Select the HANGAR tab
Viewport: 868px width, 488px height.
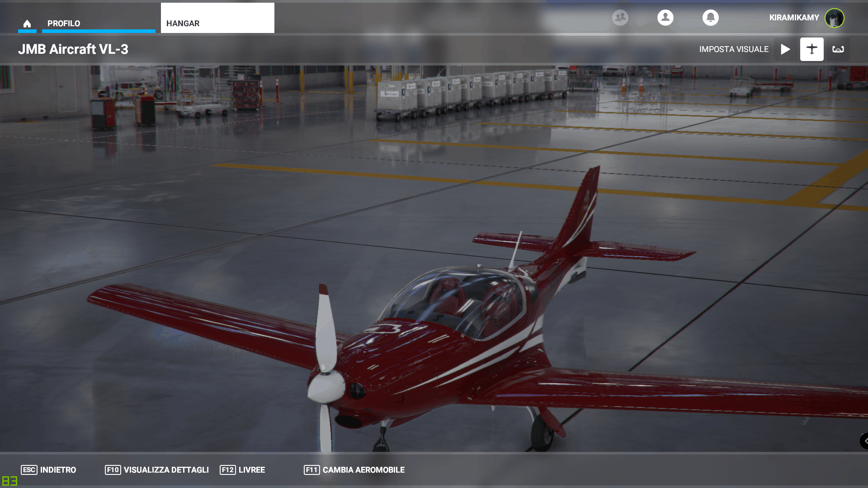217,19
